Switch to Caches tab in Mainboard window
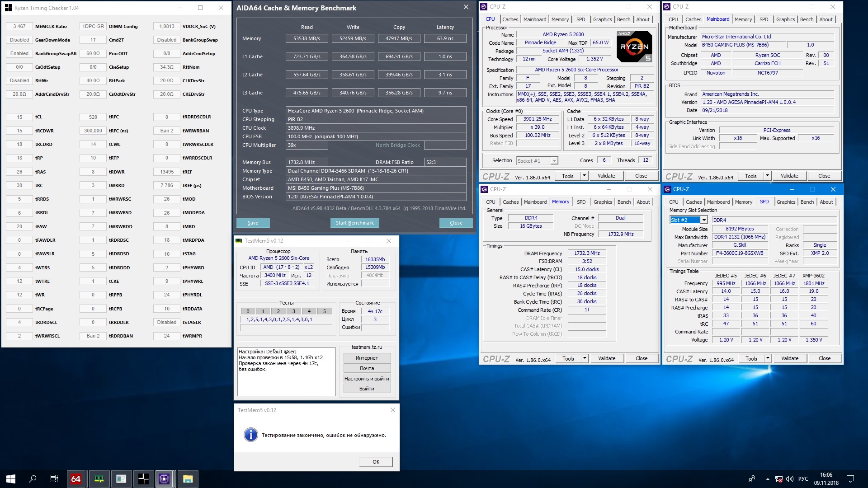 point(693,19)
